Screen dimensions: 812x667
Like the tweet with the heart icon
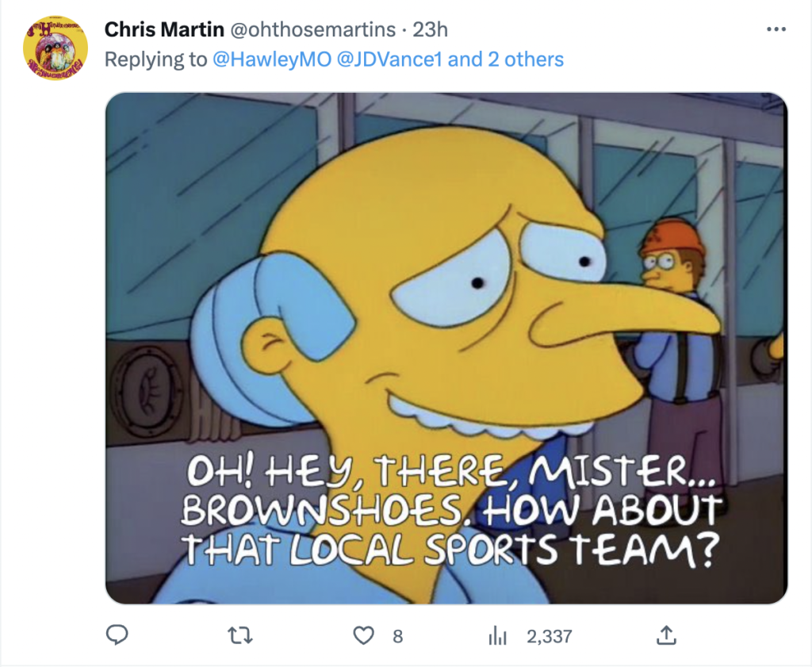click(364, 634)
